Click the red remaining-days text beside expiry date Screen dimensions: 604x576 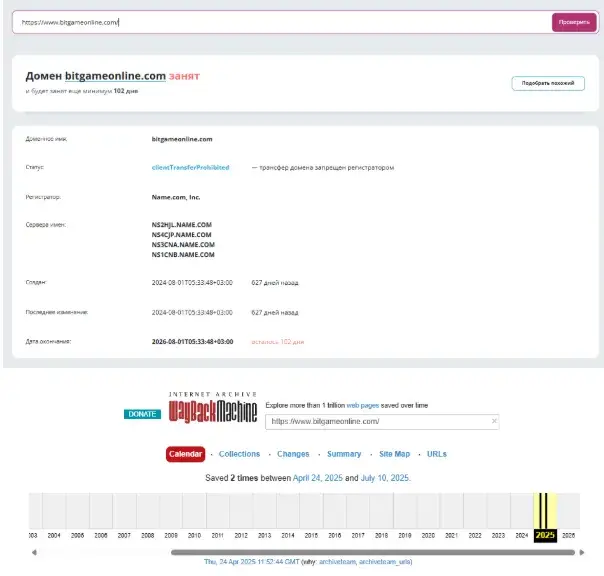(x=278, y=342)
